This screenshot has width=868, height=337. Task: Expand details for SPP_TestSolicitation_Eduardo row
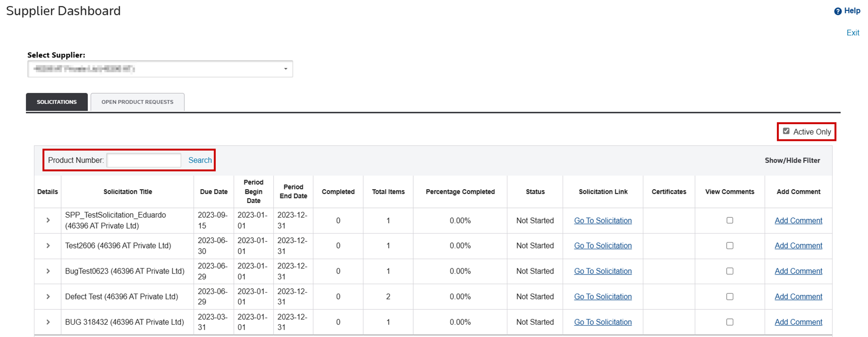[48, 220]
